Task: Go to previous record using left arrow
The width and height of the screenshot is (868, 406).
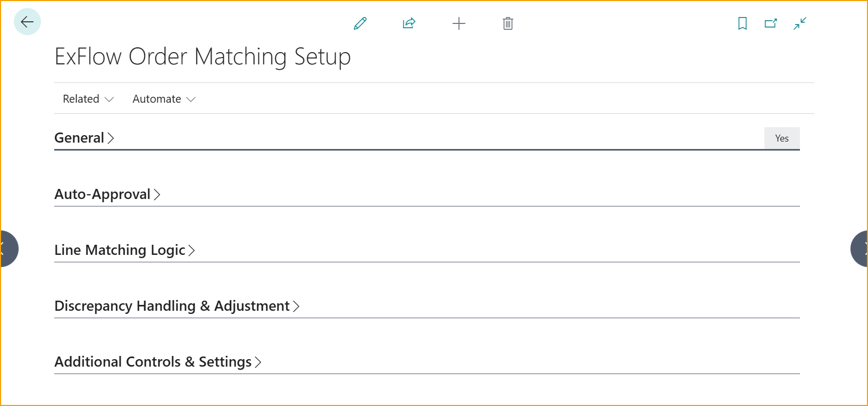Action: pyautogui.click(x=6, y=248)
